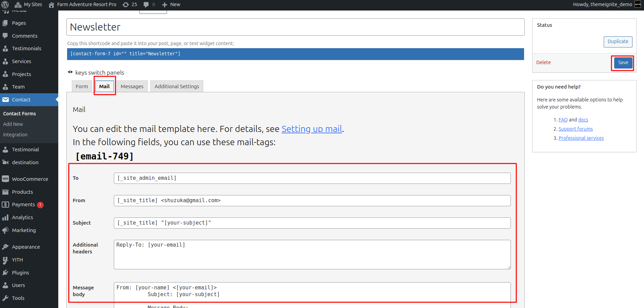Click the Duplicate button
644x308 pixels.
(618, 42)
